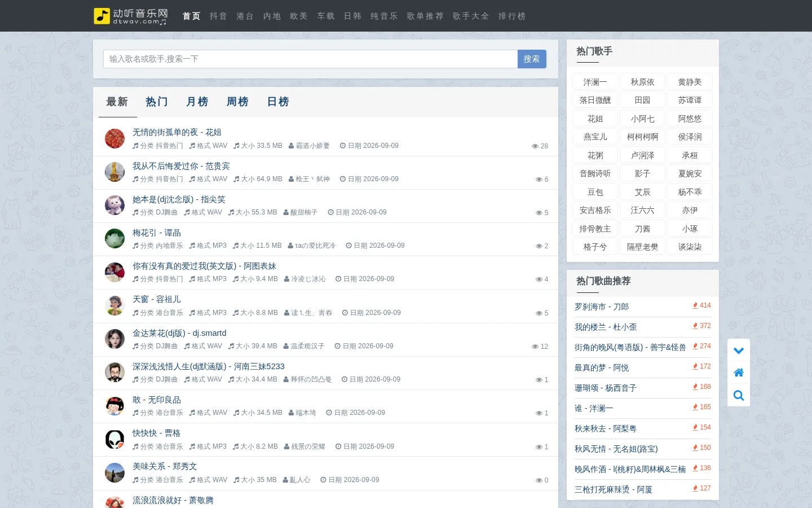The height and width of the screenshot is (508, 812).
Task: Open hot song 谁 - 洋澜一
Action: (x=594, y=408)
